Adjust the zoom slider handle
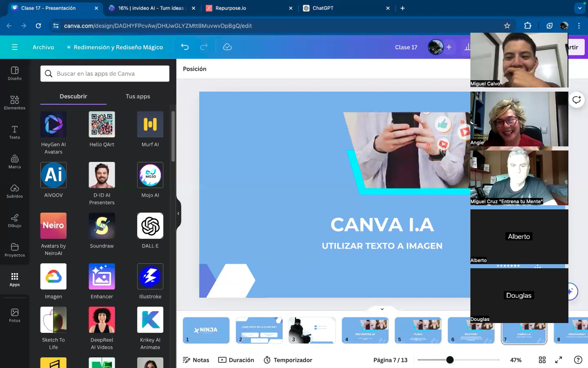 pos(450,360)
